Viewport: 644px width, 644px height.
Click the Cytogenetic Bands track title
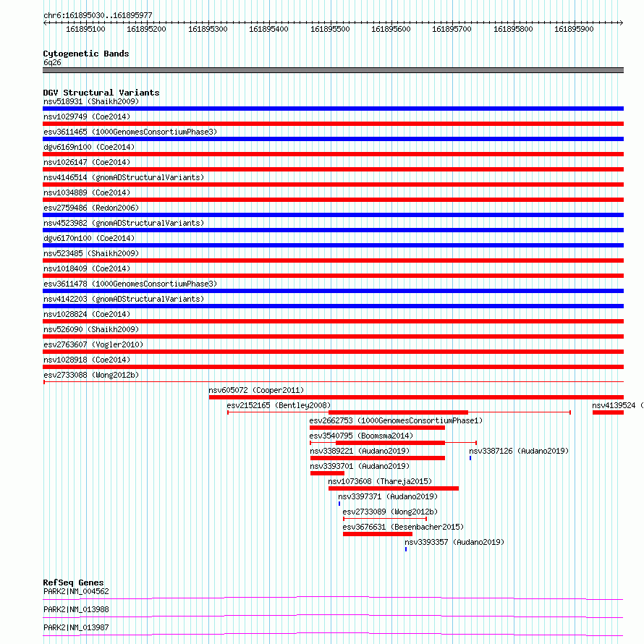86,54
